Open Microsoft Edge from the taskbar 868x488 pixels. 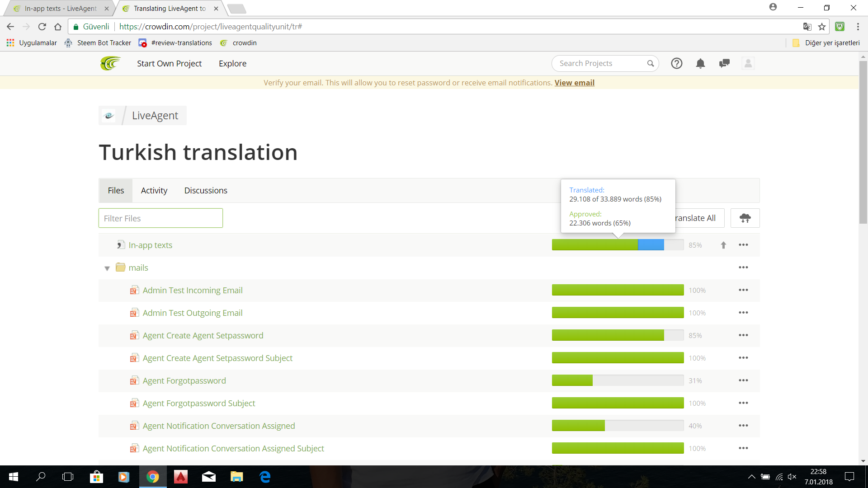(x=265, y=477)
